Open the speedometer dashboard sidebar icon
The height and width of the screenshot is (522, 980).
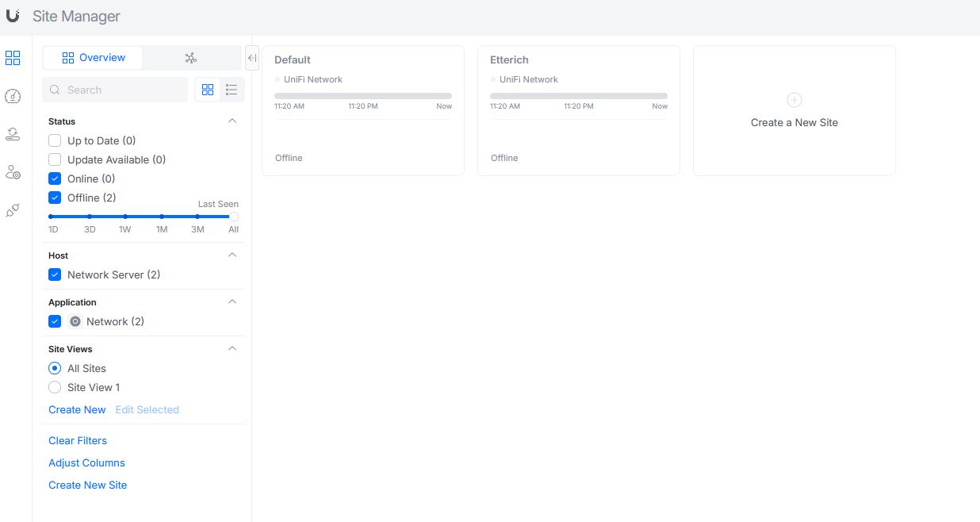pos(13,96)
